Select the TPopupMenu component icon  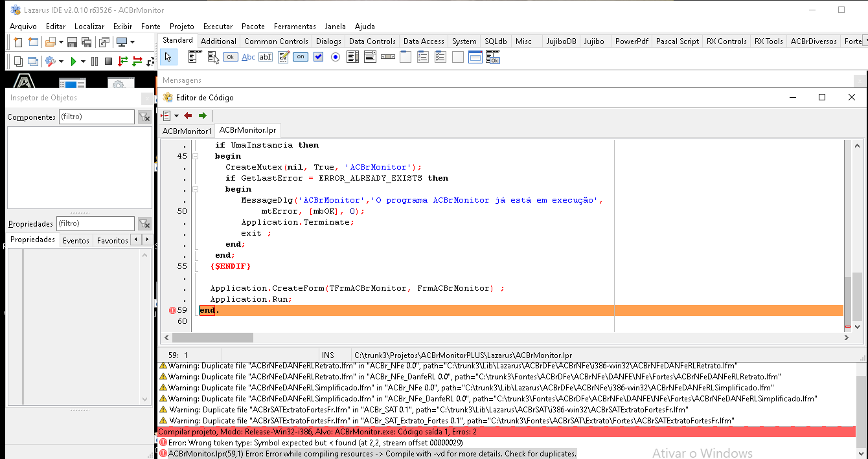pyautogui.click(x=212, y=57)
